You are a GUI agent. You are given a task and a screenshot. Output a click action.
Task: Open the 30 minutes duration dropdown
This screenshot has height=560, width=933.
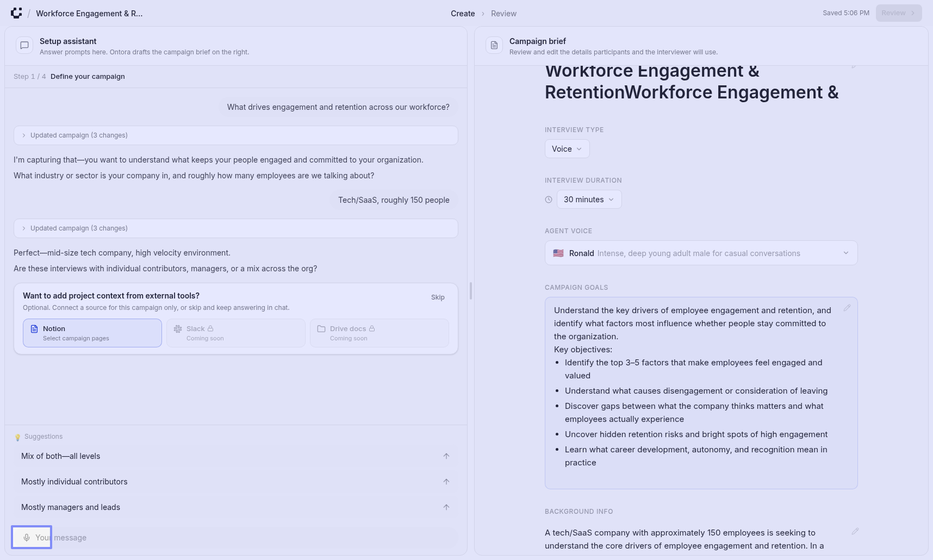coord(588,200)
